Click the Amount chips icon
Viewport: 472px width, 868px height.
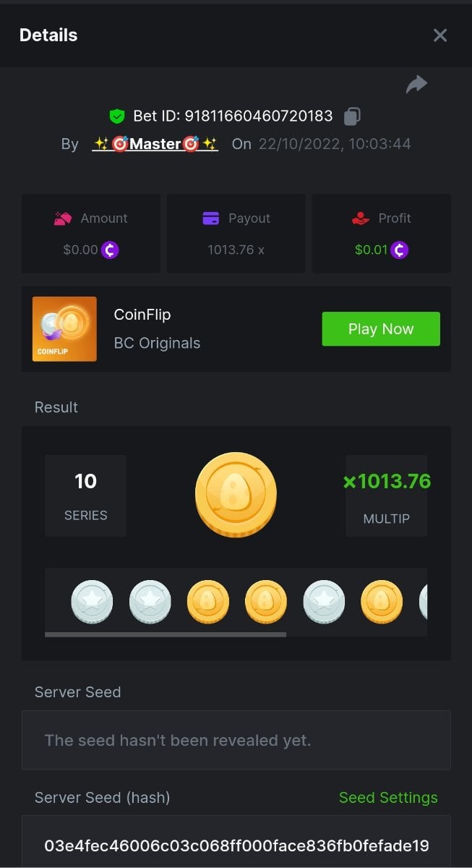coord(63,218)
